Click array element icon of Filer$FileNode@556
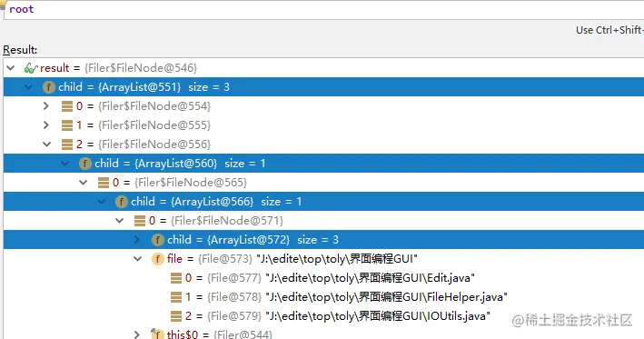644x339 pixels. [x=67, y=145]
